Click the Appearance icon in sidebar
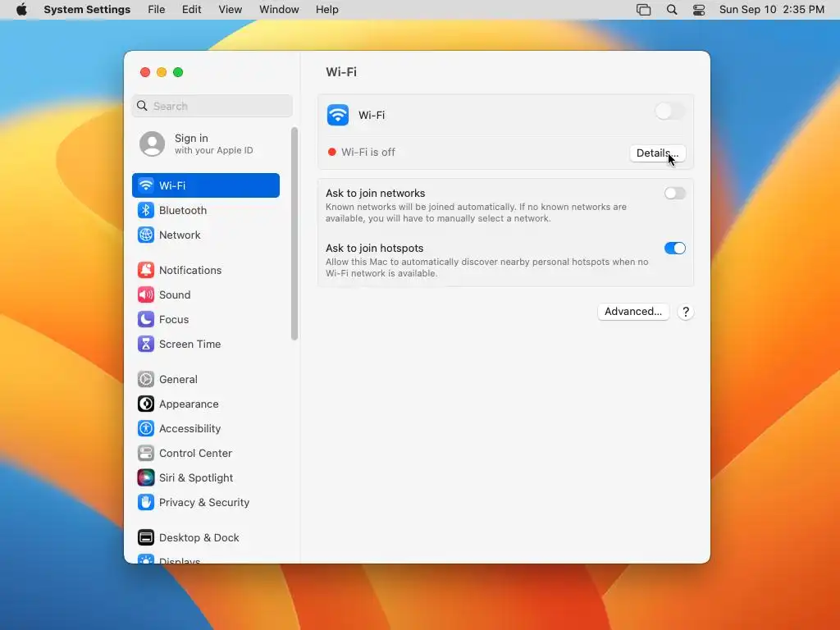 tap(146, 404)
